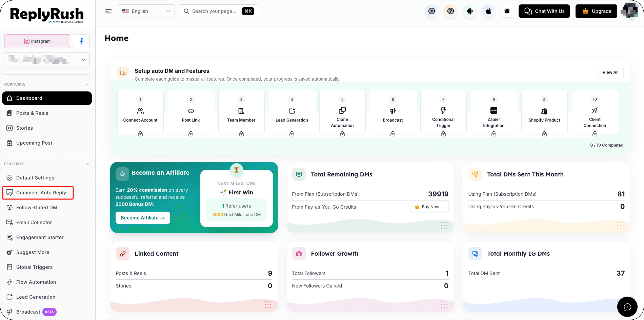
Task: Toggle the sidebar with hamburger menu icon
Action: point(108,11)
